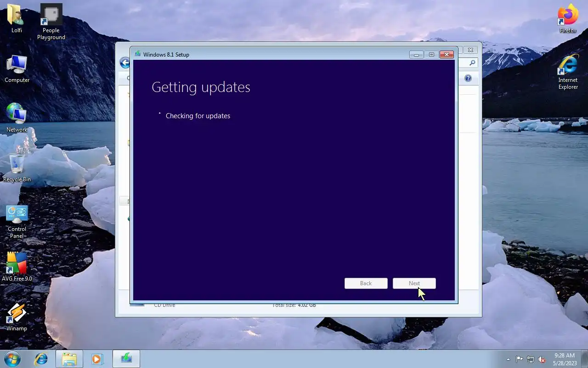This screenshot has height=368, width=588.
Task: Open the Action Center flag icon
Action: tap(519, 359)
